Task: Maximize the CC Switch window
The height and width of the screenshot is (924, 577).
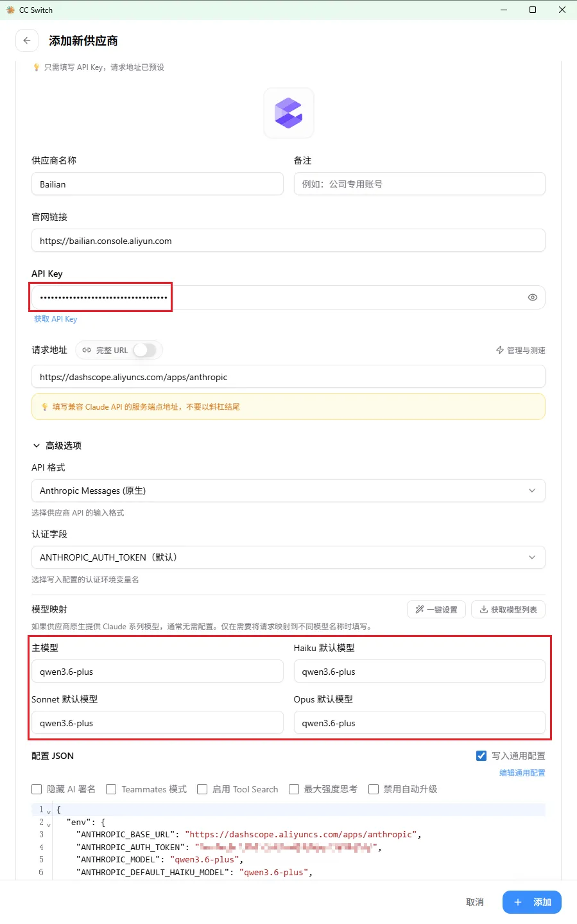Action: pos(533,10)
